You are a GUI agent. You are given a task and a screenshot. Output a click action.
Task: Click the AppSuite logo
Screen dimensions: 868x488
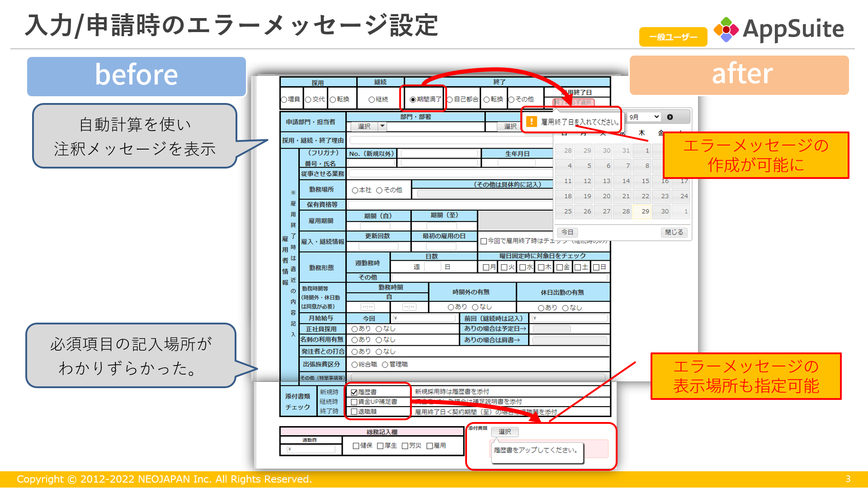click(x=778, y=29)
